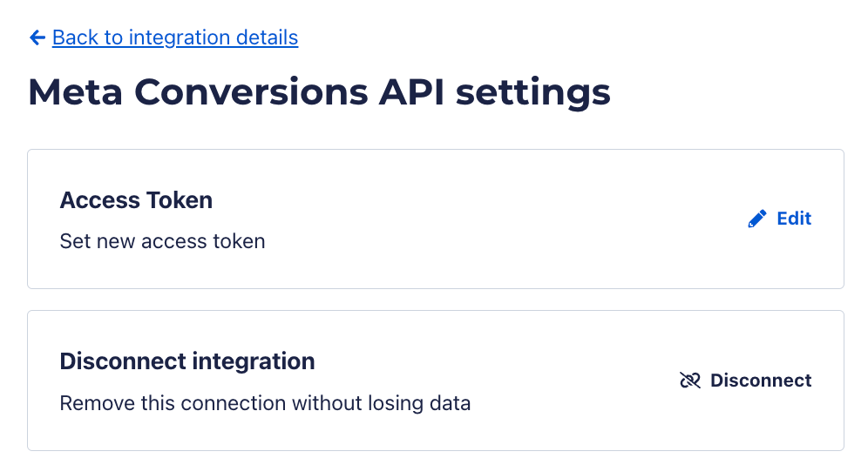Click the pencil edit icon
868x465 pixels.
(x=757, y=219)
